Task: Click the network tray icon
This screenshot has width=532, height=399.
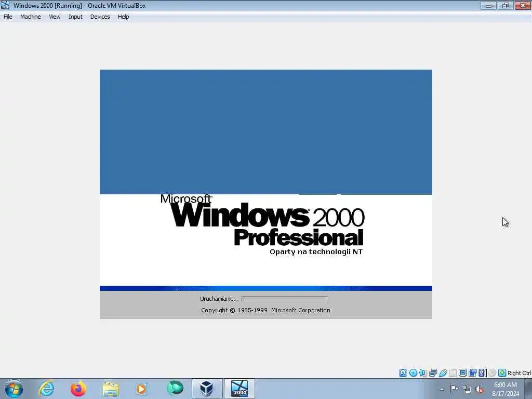Action: pos(467,389)
